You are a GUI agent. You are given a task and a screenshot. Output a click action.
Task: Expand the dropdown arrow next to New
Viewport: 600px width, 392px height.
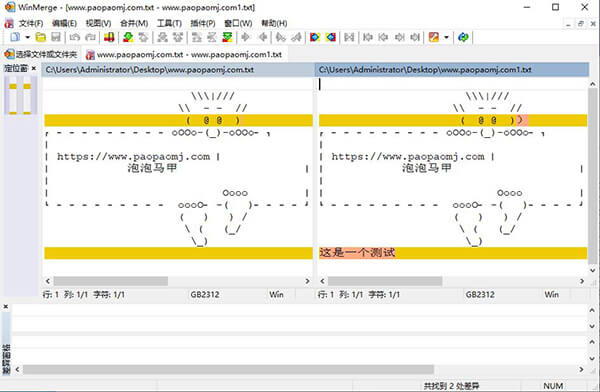pyautogui.click(x=28, y=37)
